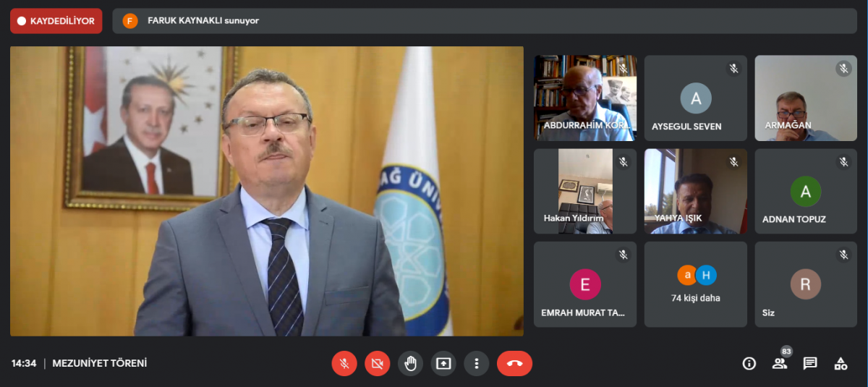Screen dimensions: 868x387
Task: Open the three-dot more options menu
Action: (x=476, y=363)
